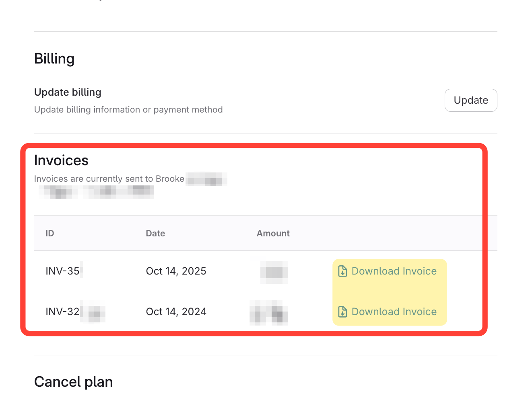Click the blurred amount in the INV-32 row
The width and height of the screenshot is (532, 406).
269,313
